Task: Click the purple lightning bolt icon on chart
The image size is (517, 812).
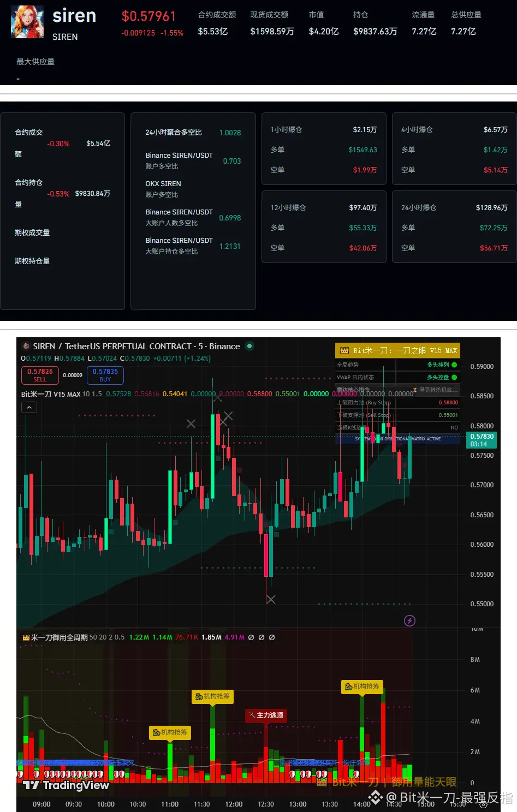Action: [409, 620]
